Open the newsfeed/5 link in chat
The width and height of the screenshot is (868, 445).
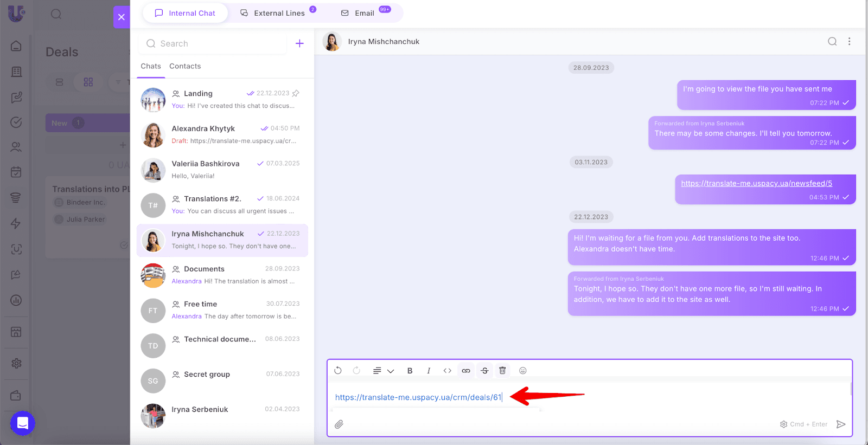point(756,183)
